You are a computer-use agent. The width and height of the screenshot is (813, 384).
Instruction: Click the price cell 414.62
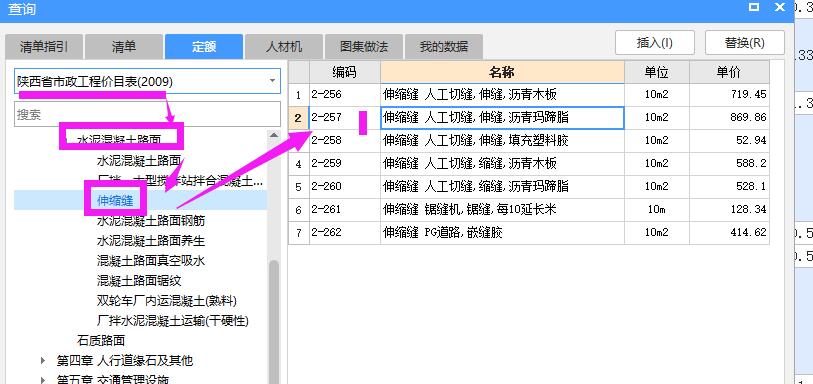coord(729,233)
